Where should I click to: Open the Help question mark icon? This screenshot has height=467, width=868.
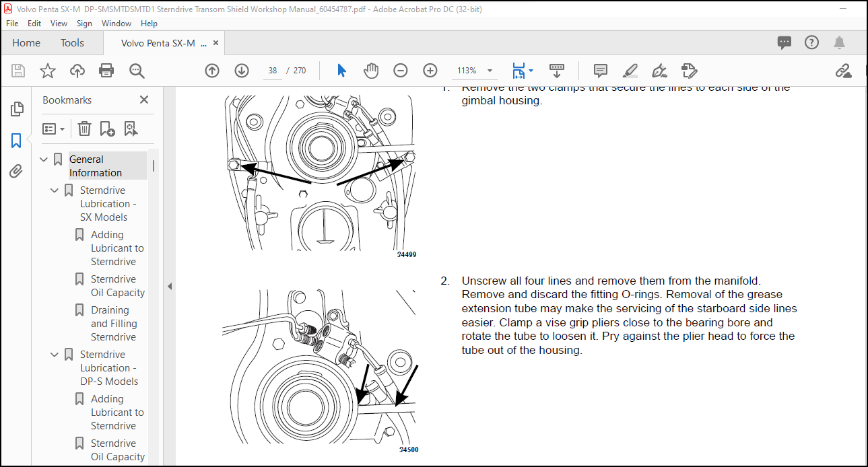(x=811, y=42)
